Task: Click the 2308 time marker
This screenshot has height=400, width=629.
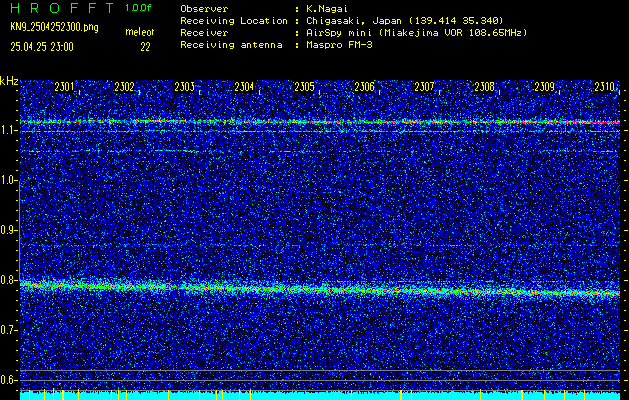Action: click(484, 87)
